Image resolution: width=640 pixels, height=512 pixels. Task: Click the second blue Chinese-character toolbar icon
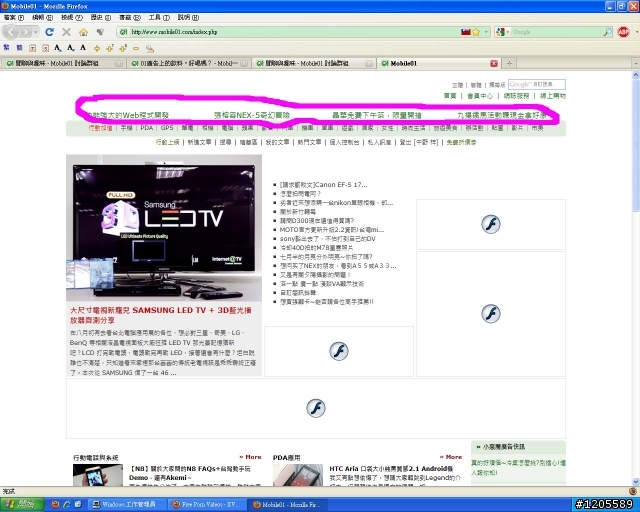click(x=19, y=48)
